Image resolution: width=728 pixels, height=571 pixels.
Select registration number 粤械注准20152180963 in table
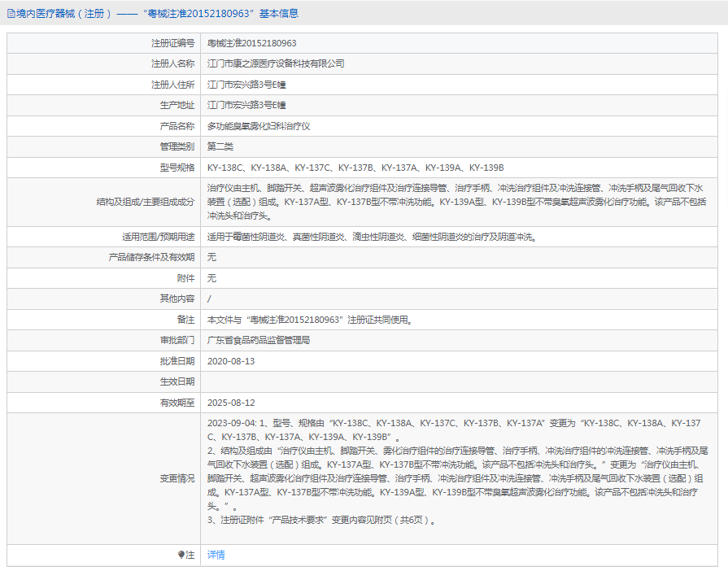(x=251, y=42)
